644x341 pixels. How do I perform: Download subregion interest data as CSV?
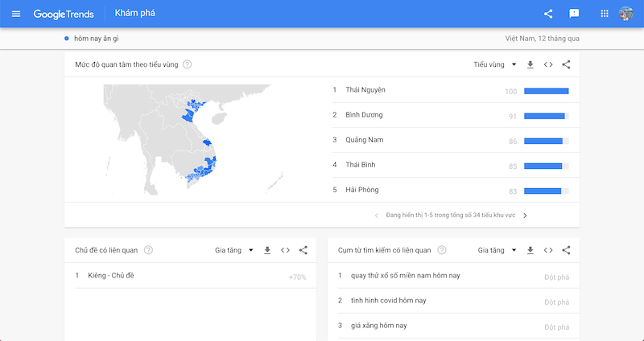click(x=530, y=64)
